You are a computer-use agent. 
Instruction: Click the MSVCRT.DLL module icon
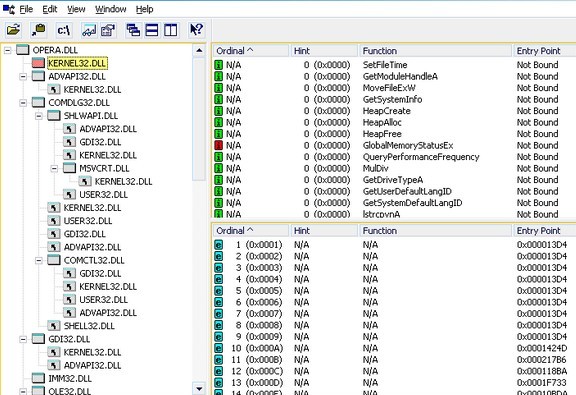pos(69,168)
